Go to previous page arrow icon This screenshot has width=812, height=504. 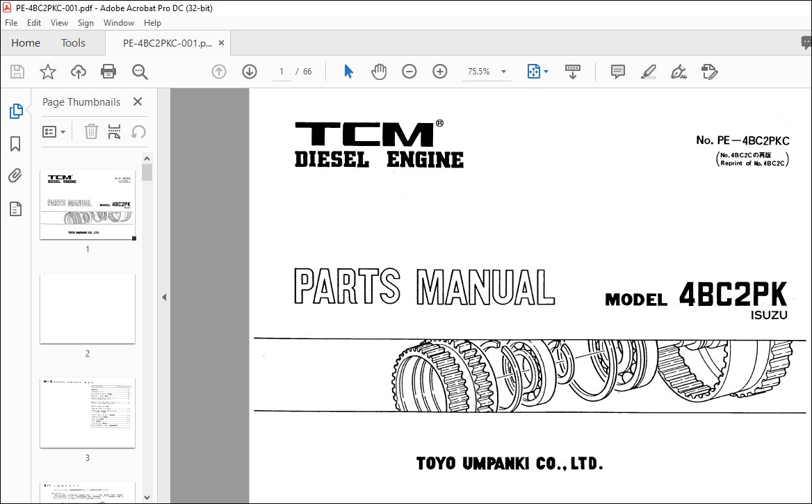219,72
